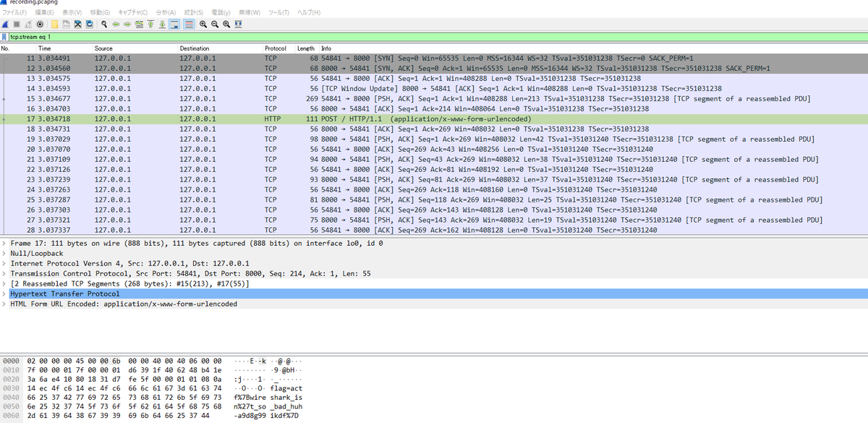Reload the capture file icon
This screenshot has width=868, height=423.
tap(89, 25)
